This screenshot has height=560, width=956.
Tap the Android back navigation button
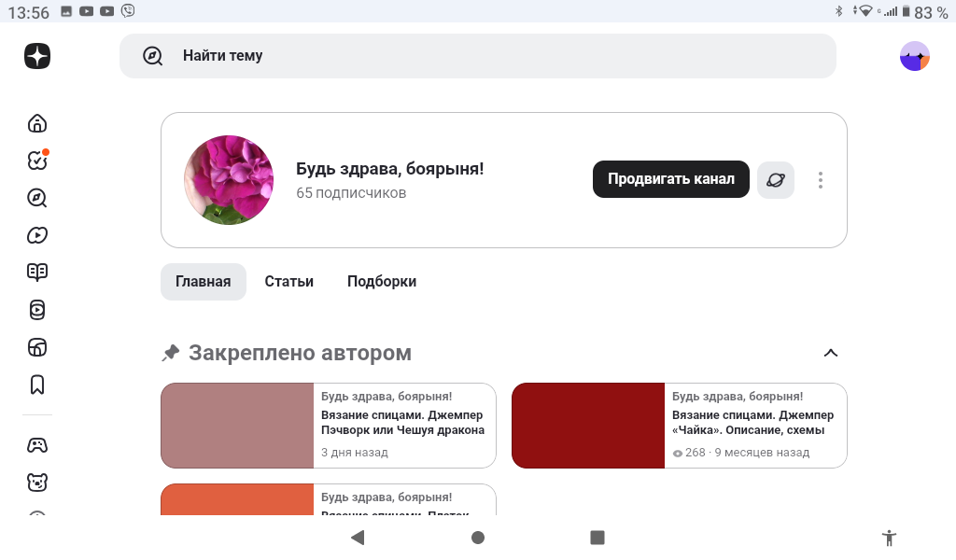tap(358, 538)
